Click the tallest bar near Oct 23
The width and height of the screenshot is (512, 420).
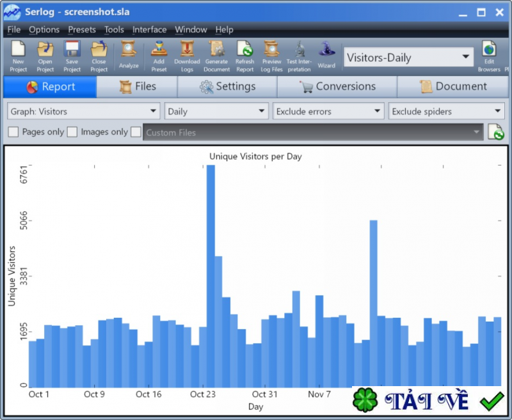(211, 276)
